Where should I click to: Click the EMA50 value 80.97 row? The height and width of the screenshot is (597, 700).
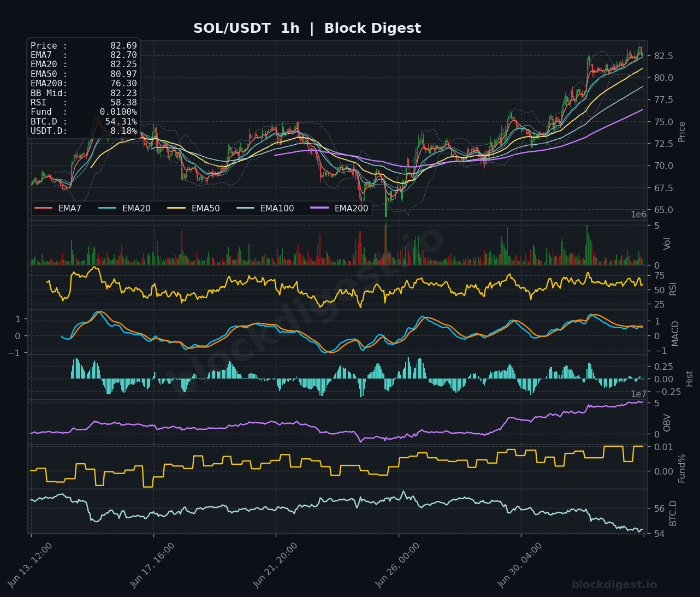coord(84,74)
